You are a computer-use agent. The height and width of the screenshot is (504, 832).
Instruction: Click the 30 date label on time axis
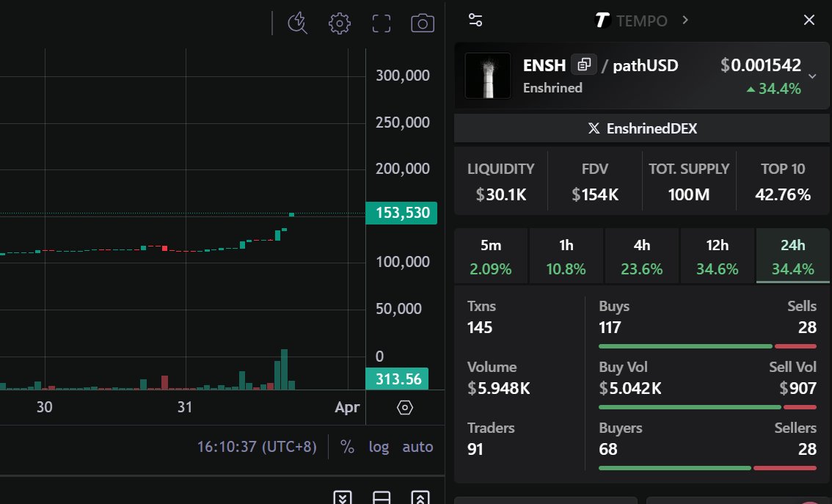[45, 407]
